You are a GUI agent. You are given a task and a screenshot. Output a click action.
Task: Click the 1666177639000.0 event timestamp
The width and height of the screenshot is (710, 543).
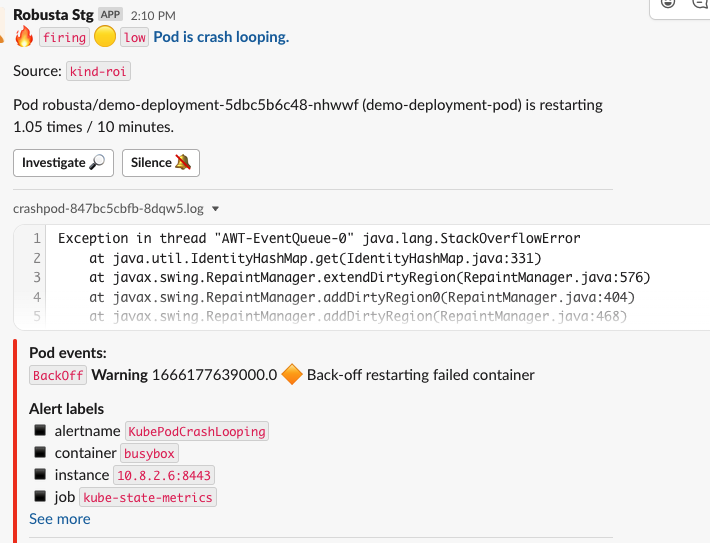coord(215,375)
